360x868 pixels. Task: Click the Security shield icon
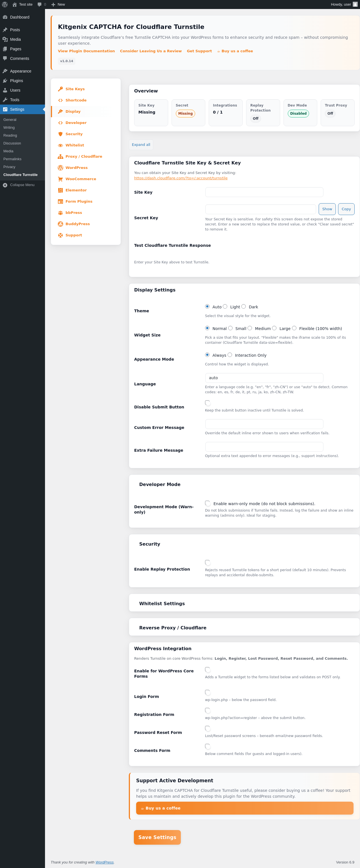coord(60,134)
